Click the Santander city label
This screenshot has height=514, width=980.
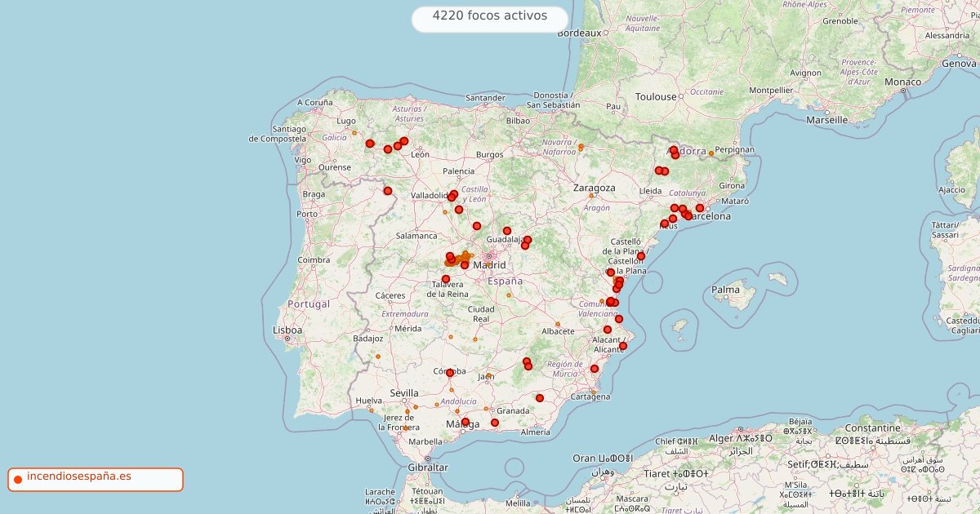485,98
